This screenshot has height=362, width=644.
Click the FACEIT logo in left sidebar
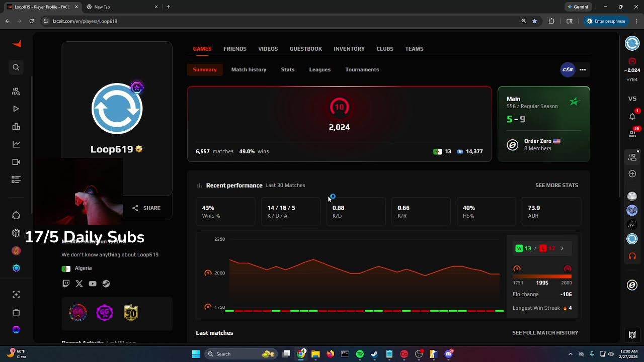point(17,44)
